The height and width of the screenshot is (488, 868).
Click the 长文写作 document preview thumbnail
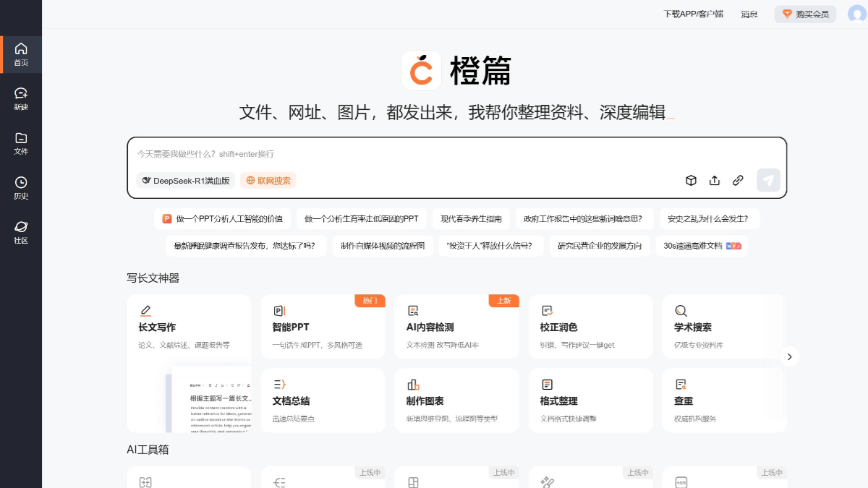pos(208,398)
